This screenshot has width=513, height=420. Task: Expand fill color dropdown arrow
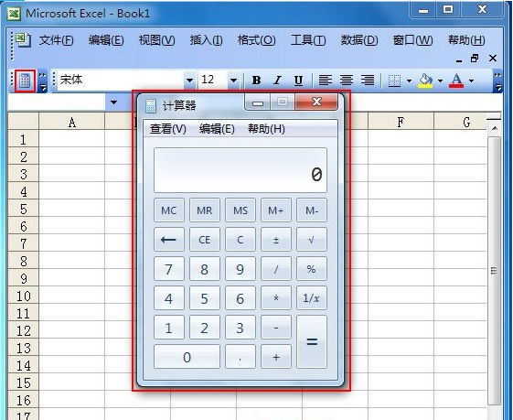440,81
